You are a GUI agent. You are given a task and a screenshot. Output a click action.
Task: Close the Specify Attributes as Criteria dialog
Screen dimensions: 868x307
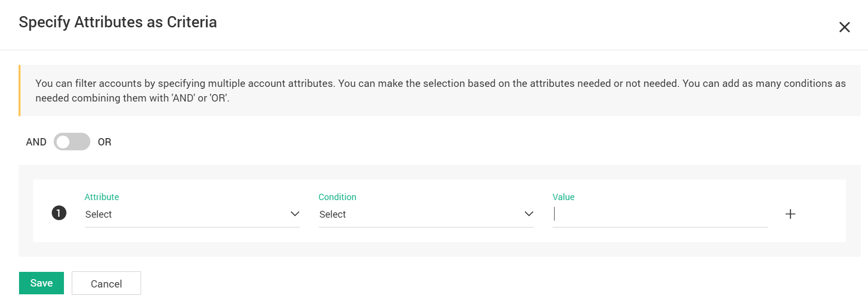click(844, 27)
